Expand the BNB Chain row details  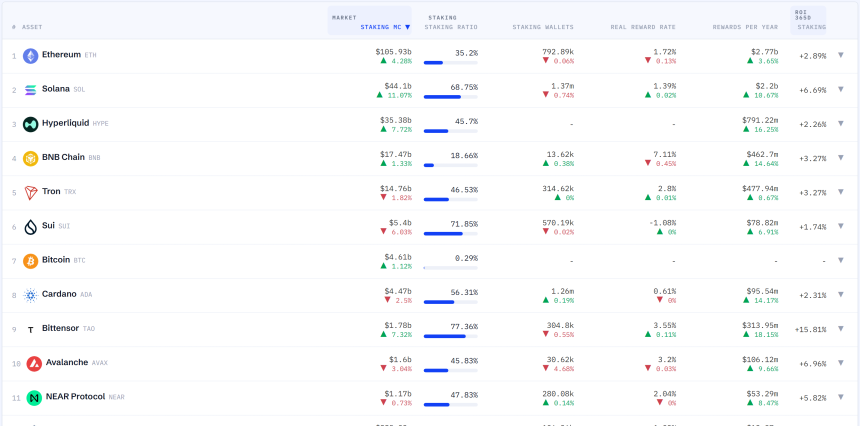coord(841,157)
